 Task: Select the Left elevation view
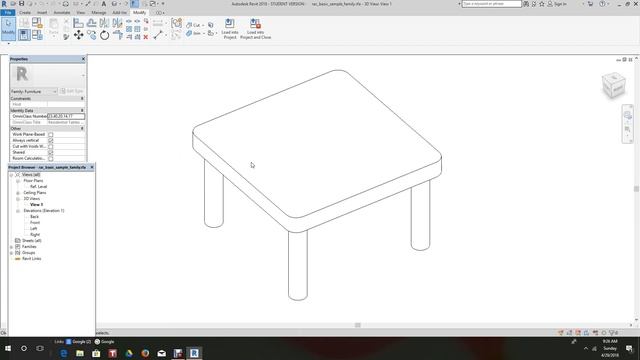(33, 229)
